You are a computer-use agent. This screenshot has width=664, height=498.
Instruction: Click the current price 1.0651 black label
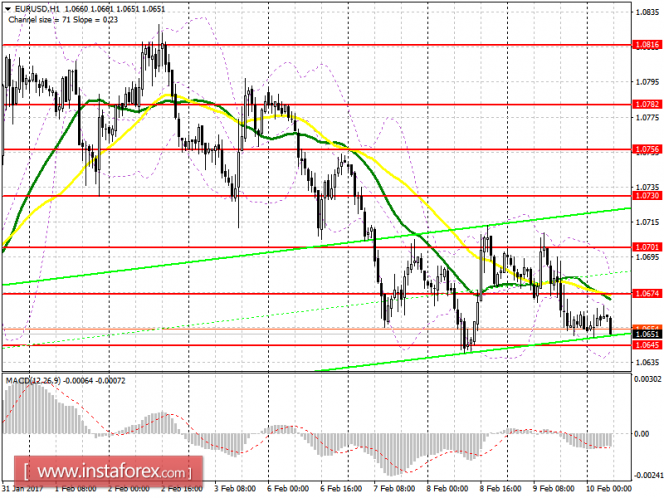[x=647, y=334]
